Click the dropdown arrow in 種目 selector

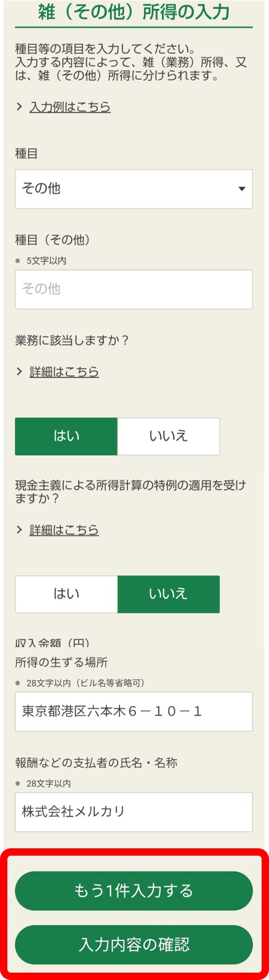coord(242,189)
